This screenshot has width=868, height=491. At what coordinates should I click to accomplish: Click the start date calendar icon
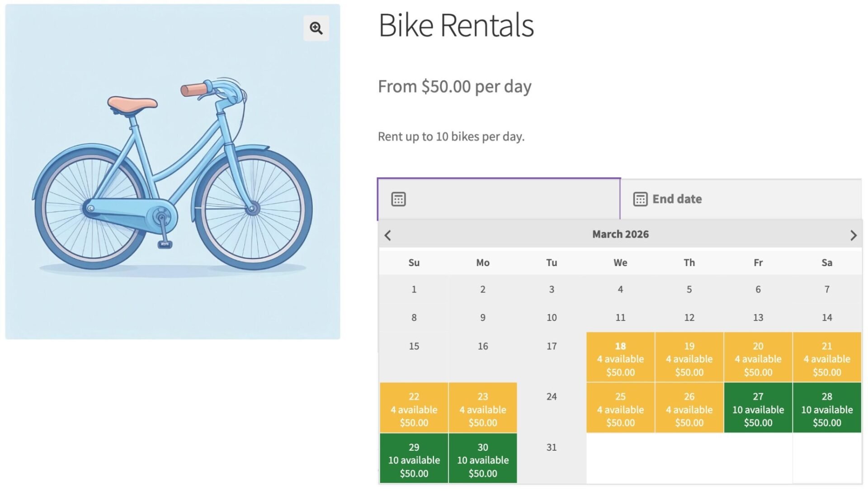point(398,199)
